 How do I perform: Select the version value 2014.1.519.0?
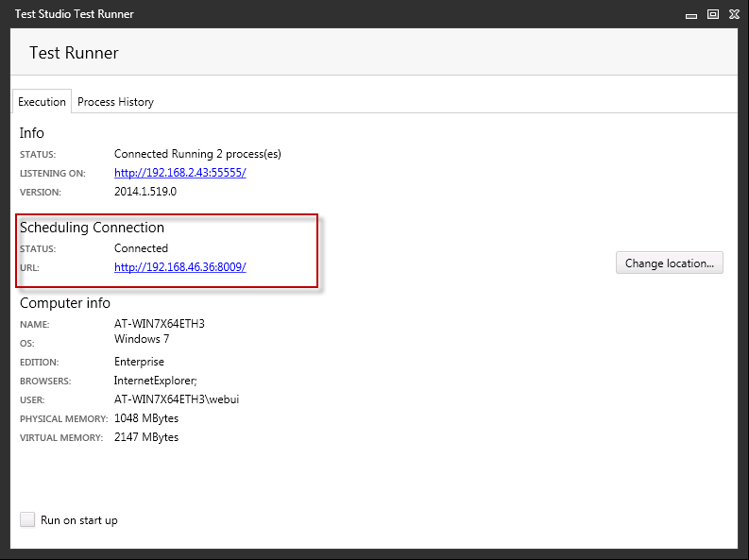pyautogui.click(x=145, y=192)
